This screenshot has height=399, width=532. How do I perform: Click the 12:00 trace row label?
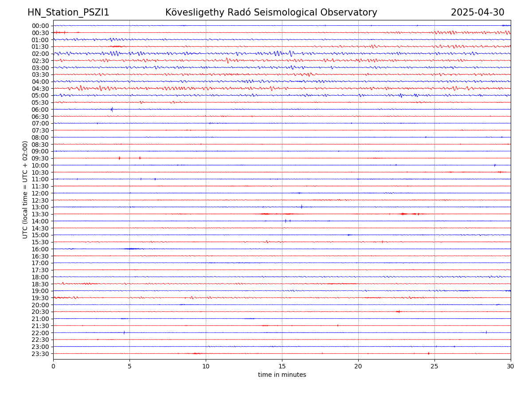40,193
